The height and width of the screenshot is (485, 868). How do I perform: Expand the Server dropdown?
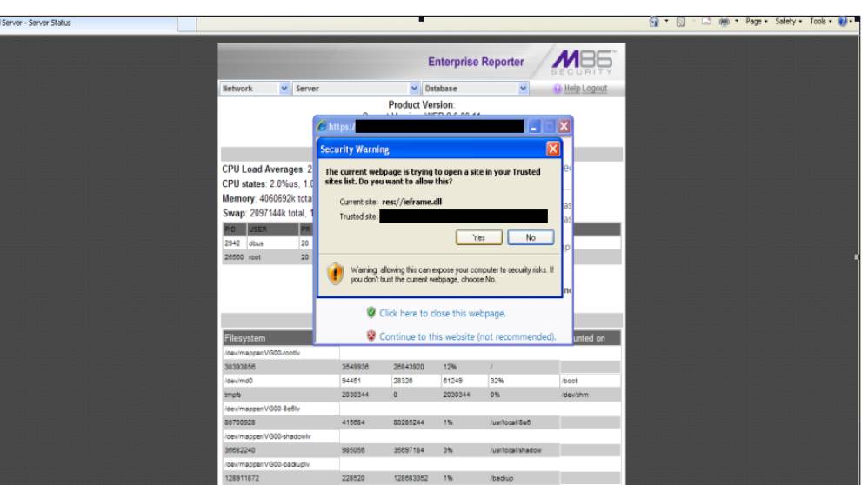(x=415, y=89)
